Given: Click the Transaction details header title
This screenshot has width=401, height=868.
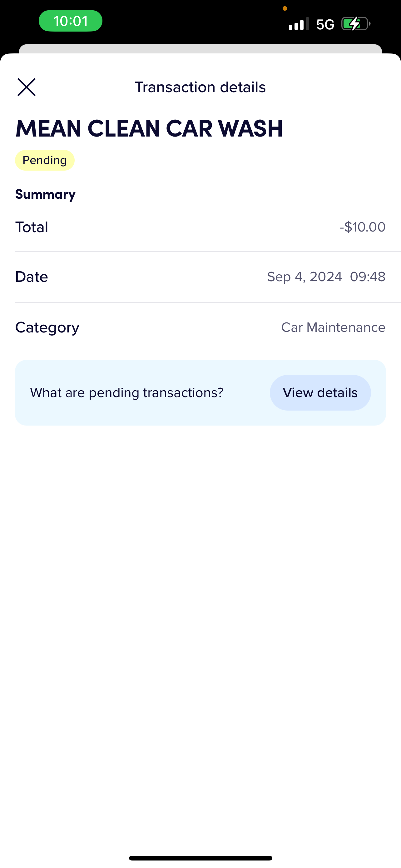Looking at the screenshot, I should [x=200, y=87].
